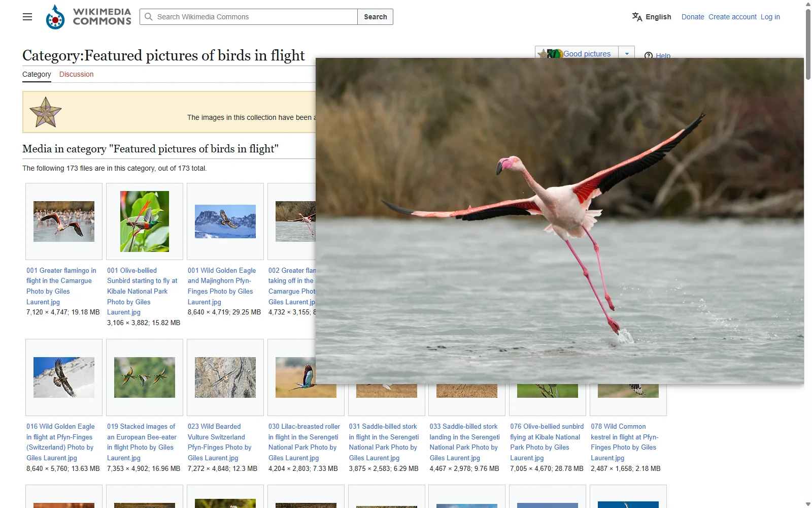This screenshot has width=812, height=508.
Task: Click the '3,106 × 3,882; 15.82 MB' text
Action: (x=144, y=323)
